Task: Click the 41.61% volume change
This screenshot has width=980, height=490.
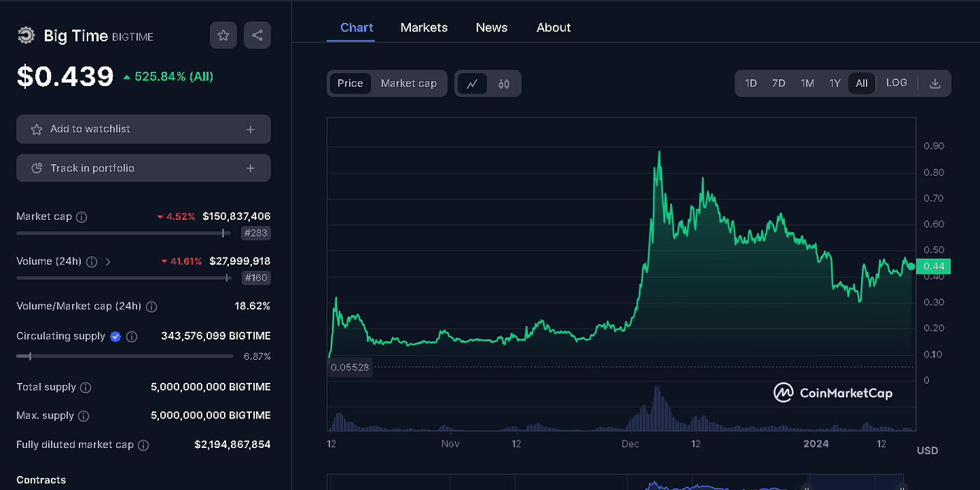Action: [181, 261]
